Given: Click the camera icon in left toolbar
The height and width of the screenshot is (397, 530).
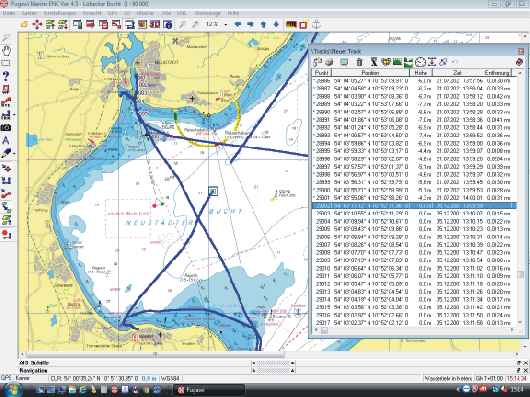Looking at the screenshot, I should point(6,128).
